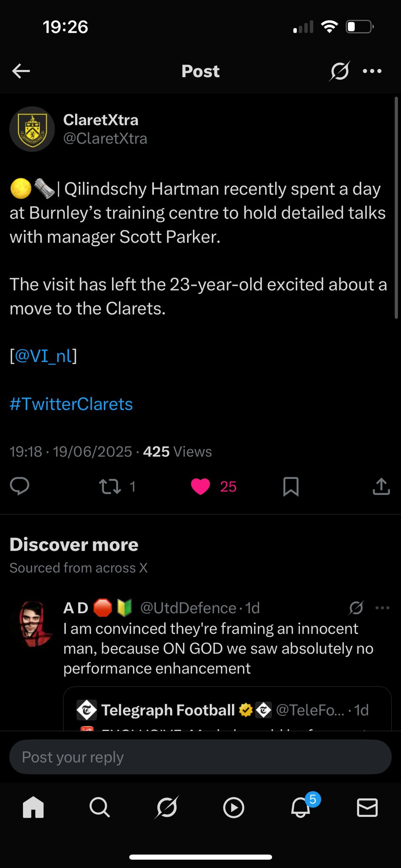Tap the Post your reply field
This screenshot has height=868, width=401.
[200, 757]
